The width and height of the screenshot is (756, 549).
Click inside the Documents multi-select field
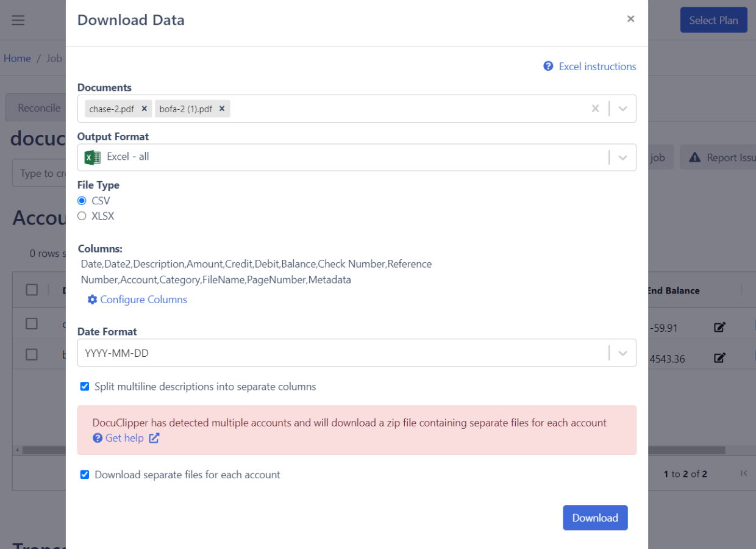pyautogui.click(x=357, y=109)
